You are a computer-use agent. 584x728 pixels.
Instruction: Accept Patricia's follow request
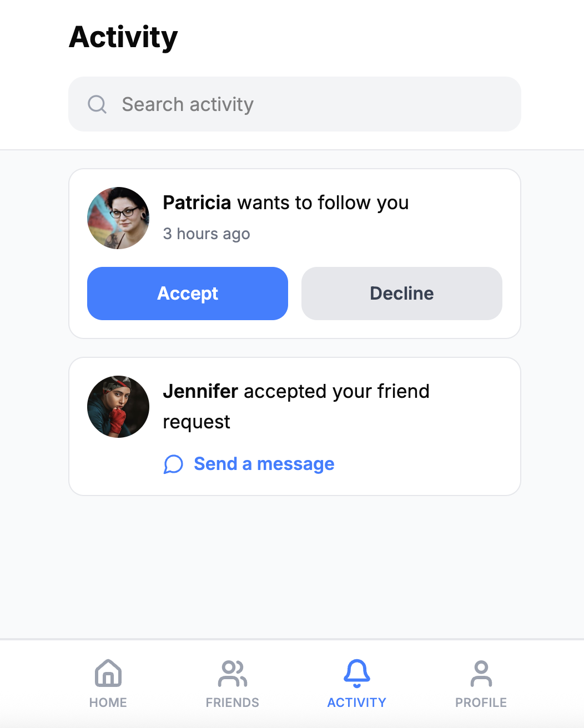coord(188,294)
